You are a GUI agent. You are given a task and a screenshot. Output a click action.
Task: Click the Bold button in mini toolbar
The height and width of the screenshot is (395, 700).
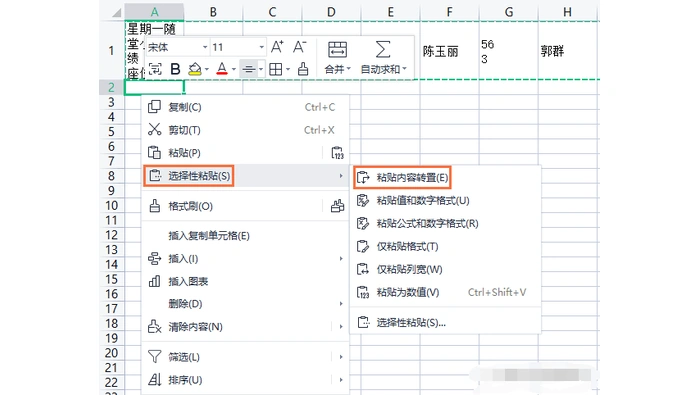pyautogui.click(x=175, y=69)
